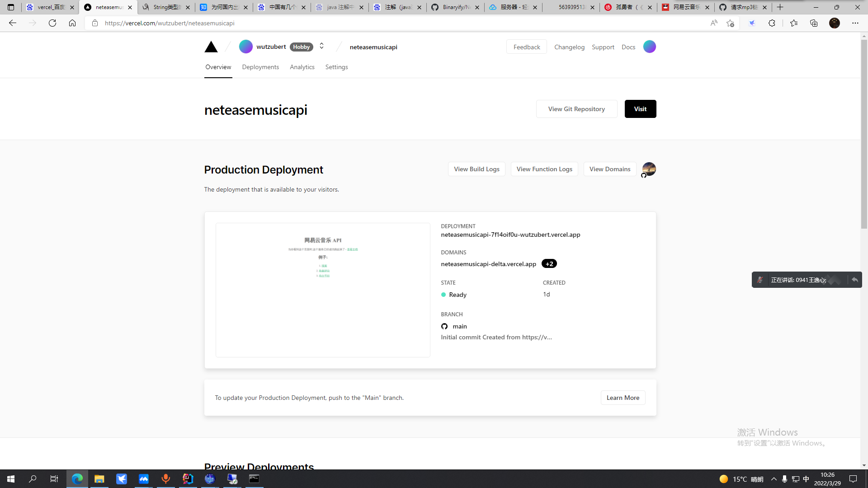This screenshot has height=488, width=868.
Task: Open neteasemusicapi-delta.vercel.app domain link
Action: (488, 264)
